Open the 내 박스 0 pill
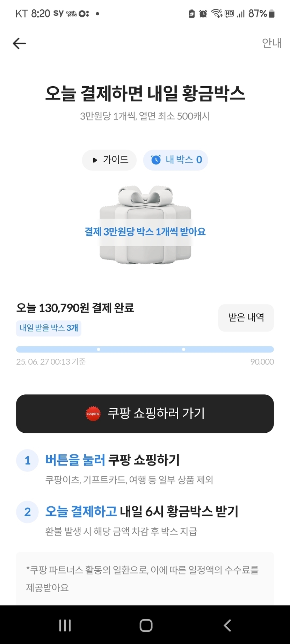The width and height of the screenshot is (290, 644). pos(175,160)
